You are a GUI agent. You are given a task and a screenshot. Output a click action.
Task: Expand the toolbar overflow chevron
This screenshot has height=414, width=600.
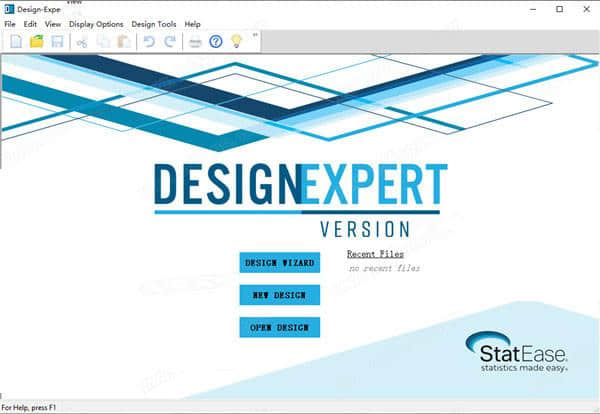click(255, 35)
